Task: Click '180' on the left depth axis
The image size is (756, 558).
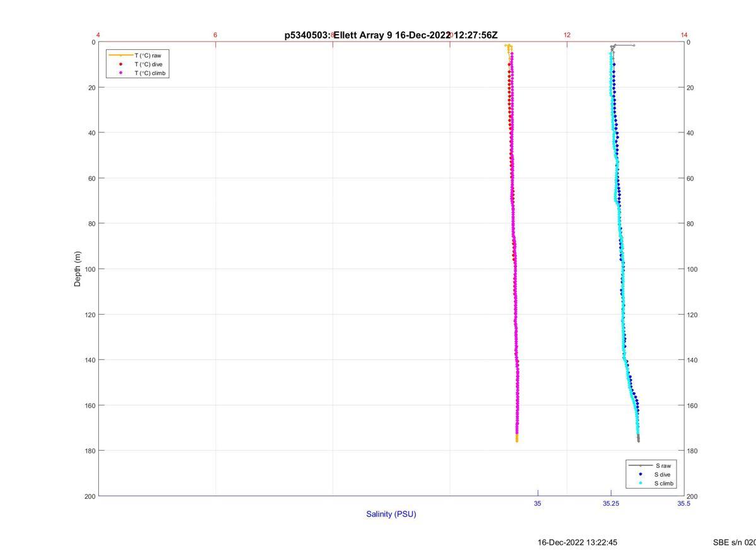Action: 90,451
